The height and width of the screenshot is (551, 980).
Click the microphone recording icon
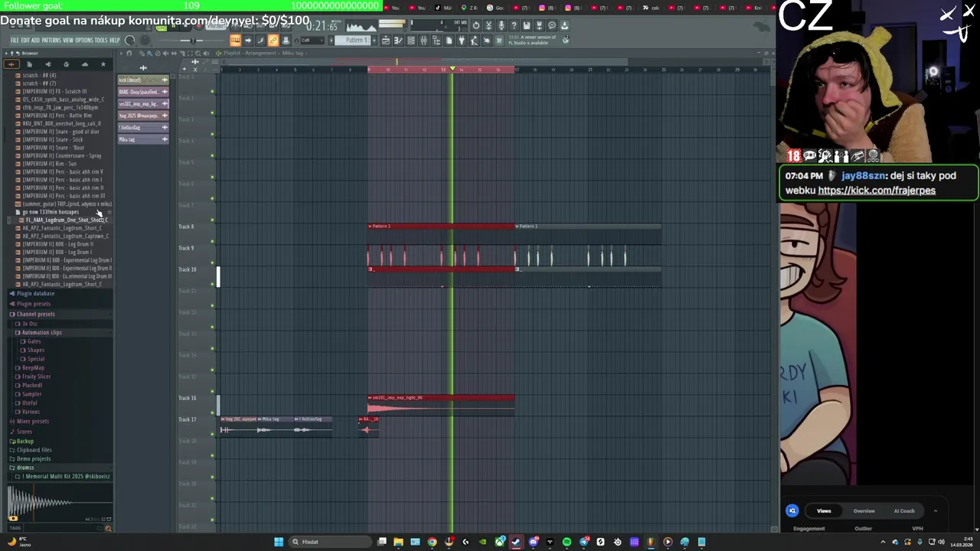click(x=501, y=25)
